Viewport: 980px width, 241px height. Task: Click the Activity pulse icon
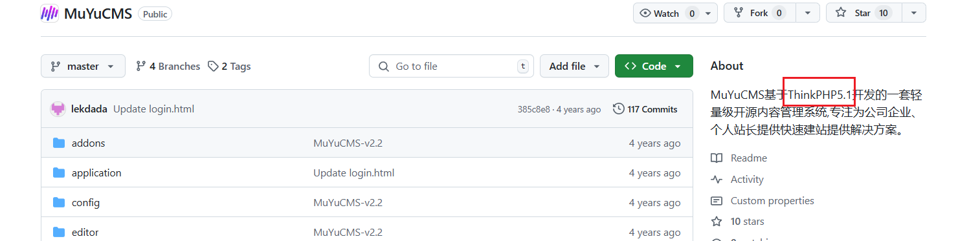coord(717,180)
